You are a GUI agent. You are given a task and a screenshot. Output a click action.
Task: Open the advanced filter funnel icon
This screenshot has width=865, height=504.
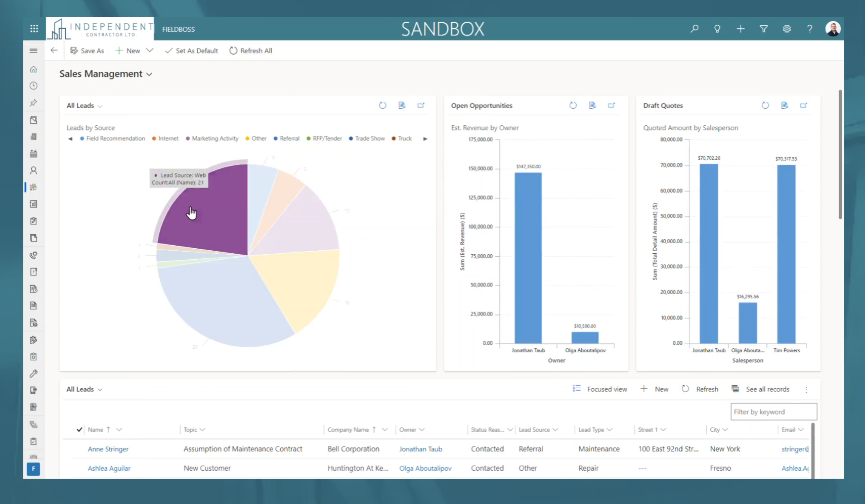coord(764,29)
